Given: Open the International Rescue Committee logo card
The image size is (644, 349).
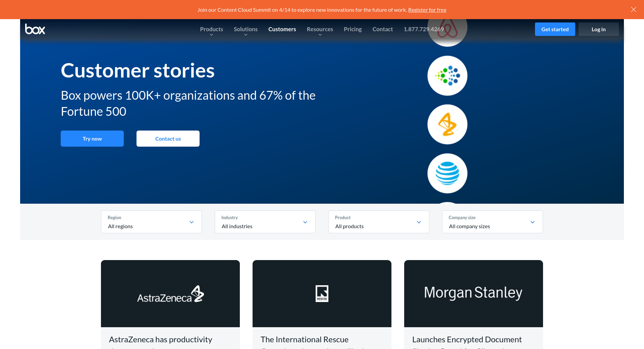Looking at the screenshot, I should 322,294.
